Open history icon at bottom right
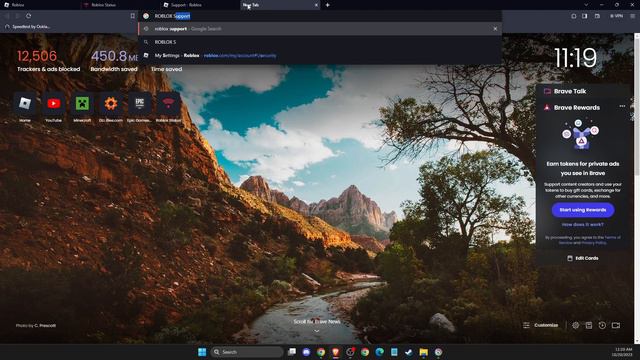The image size is (640, 360). click(602, 325)
